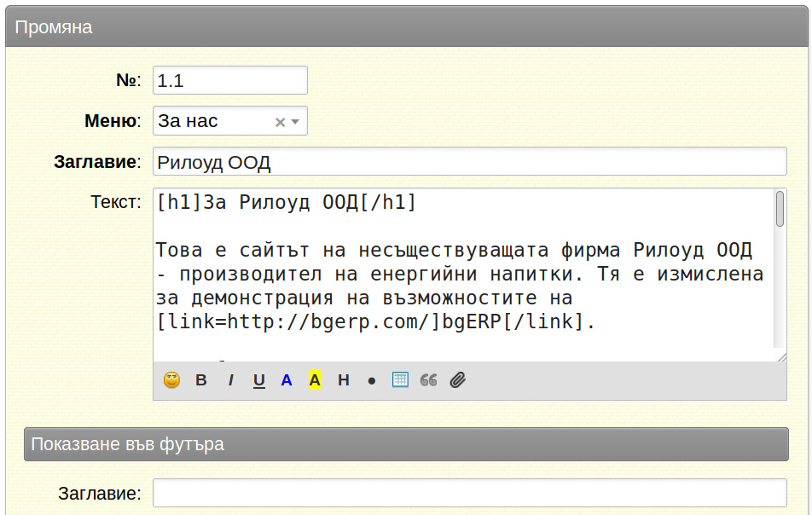
Task: Click the 'Текст:' label
Action: (115, 202)
